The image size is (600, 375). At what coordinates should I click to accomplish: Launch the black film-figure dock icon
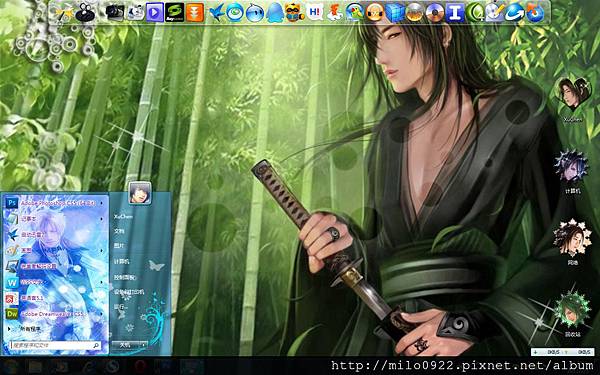coord(85,12)
